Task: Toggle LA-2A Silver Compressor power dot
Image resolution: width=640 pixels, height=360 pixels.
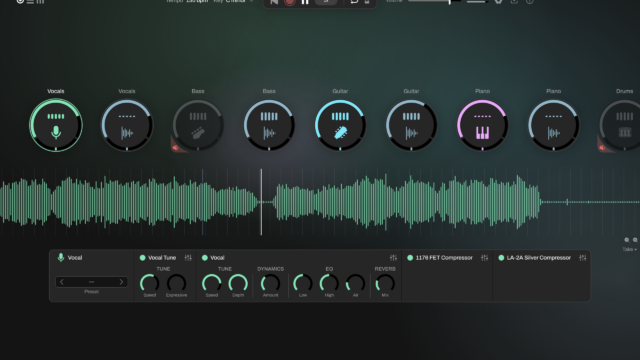Action: pos(501,258)
